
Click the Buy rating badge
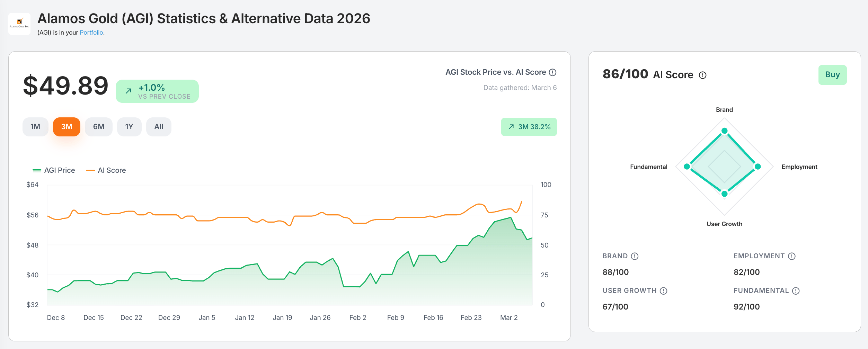[x=832, y=75]
